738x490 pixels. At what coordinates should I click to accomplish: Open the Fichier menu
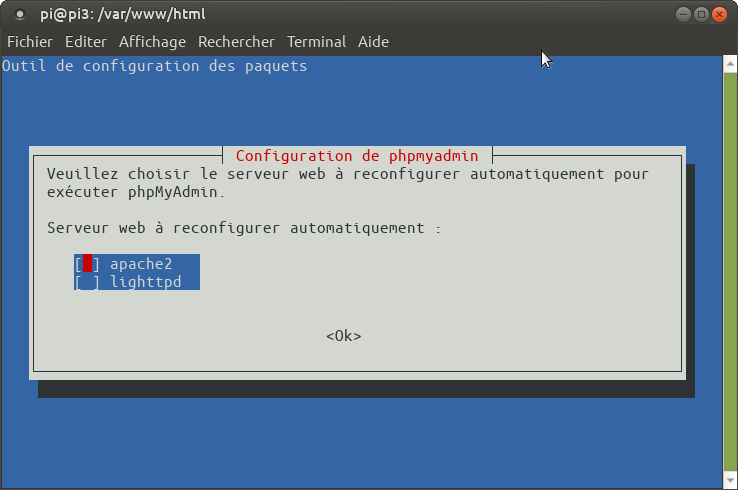pyautogui.click(x=30, y=42)
